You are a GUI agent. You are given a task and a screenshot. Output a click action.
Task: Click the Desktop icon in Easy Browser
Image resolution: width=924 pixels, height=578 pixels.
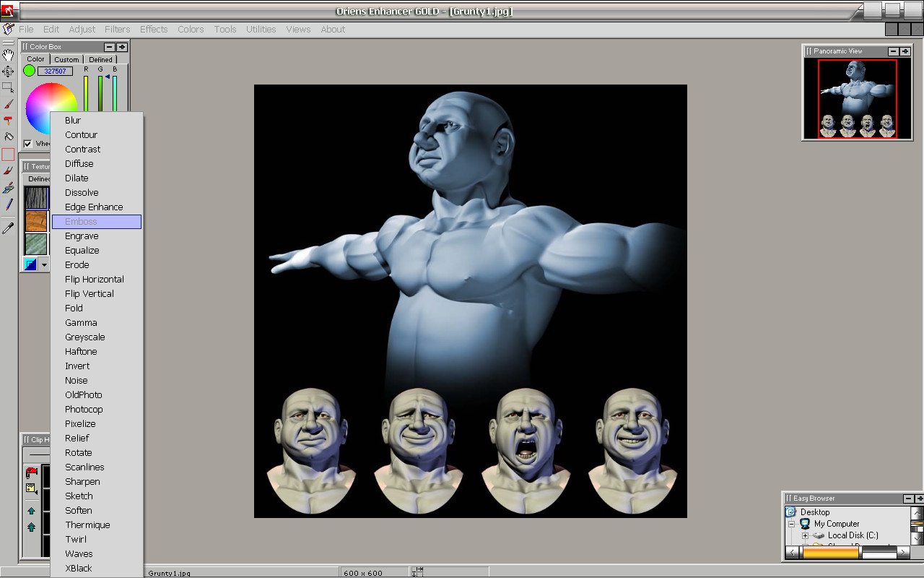[x=790, y=512]
